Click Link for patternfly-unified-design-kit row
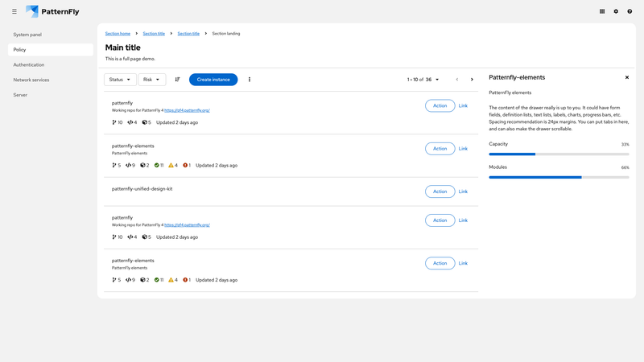This screenshot has height=362, width=644. (463, 191)
